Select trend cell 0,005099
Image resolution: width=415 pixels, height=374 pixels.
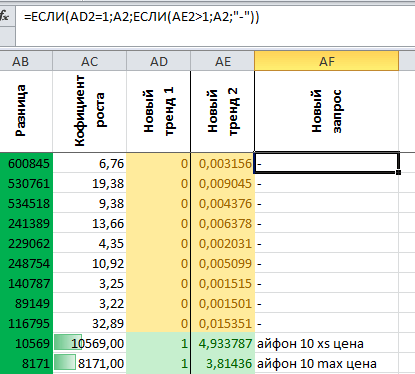tap(222, 263)
